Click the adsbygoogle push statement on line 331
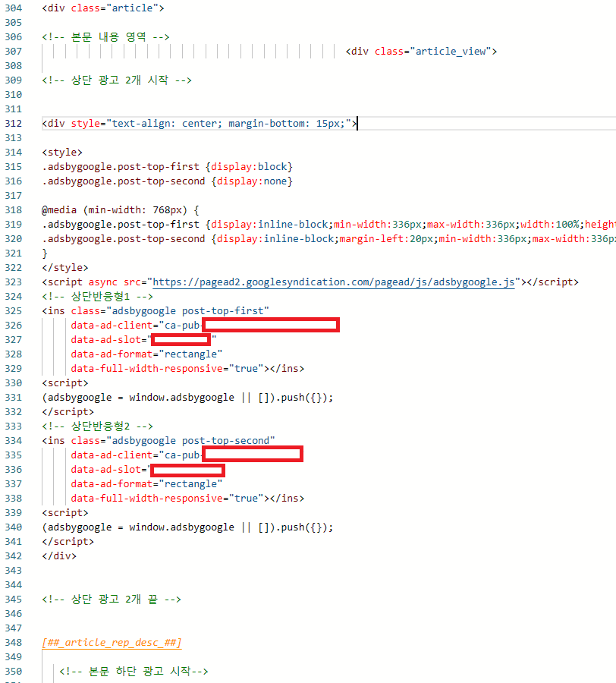Image resolution: width=616 pixels, height=683 pixels. point(187,398)
